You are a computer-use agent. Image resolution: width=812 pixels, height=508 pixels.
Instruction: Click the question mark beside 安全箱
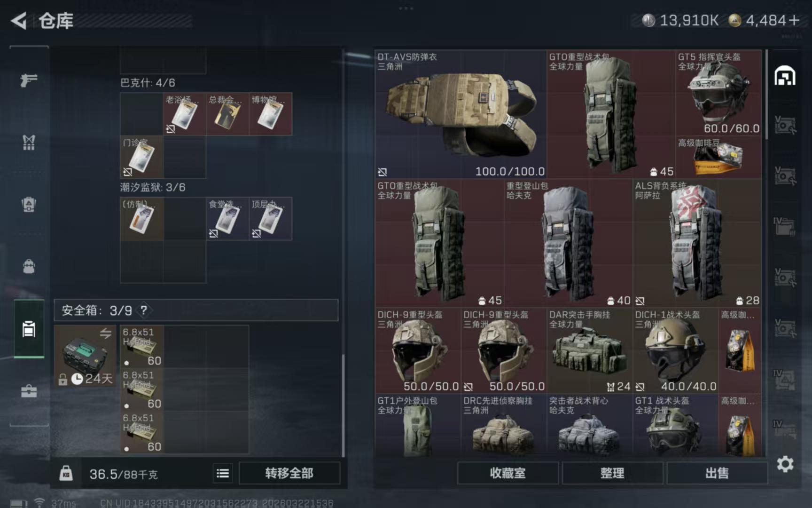click(144, 310)
